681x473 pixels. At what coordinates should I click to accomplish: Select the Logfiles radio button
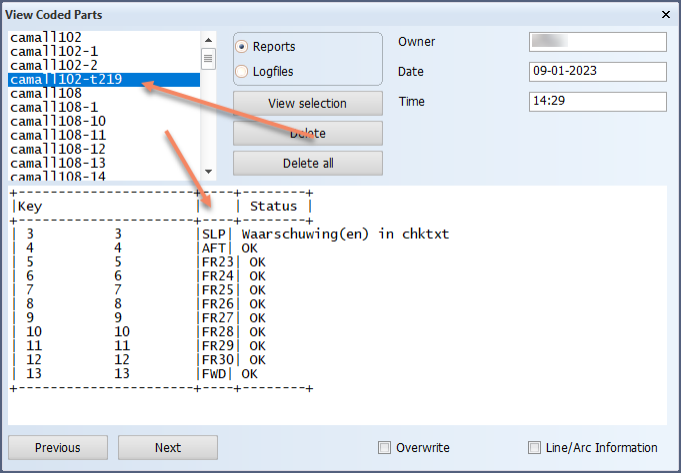coord(242,71)
